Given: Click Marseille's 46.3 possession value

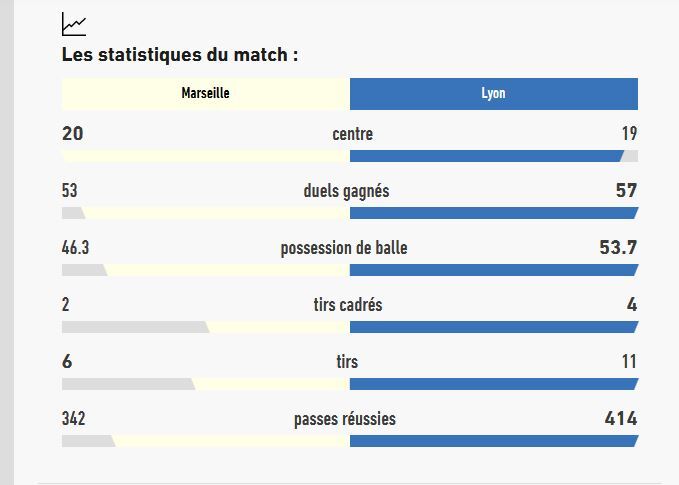Looking at the screenshot, I should [x=76, y=247].
